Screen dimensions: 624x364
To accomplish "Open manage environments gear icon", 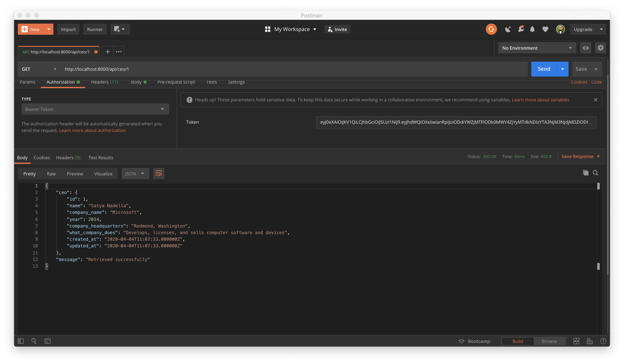I will click(601, 48).
